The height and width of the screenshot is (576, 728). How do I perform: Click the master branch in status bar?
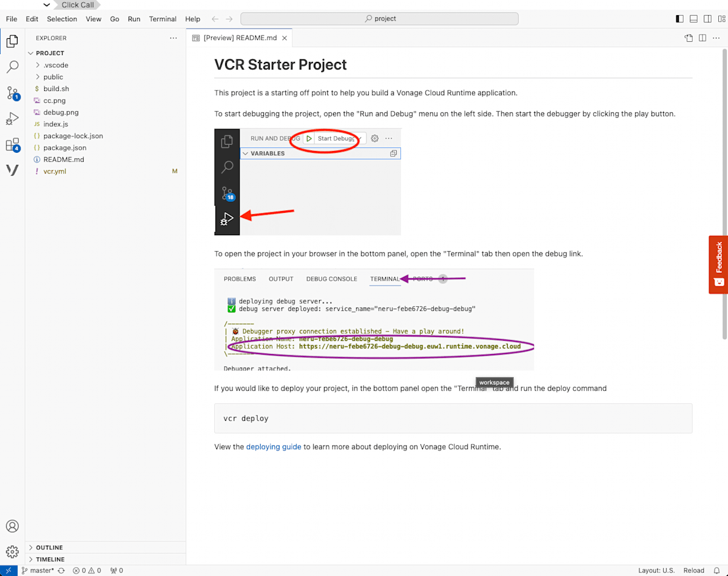click(38, 571)
